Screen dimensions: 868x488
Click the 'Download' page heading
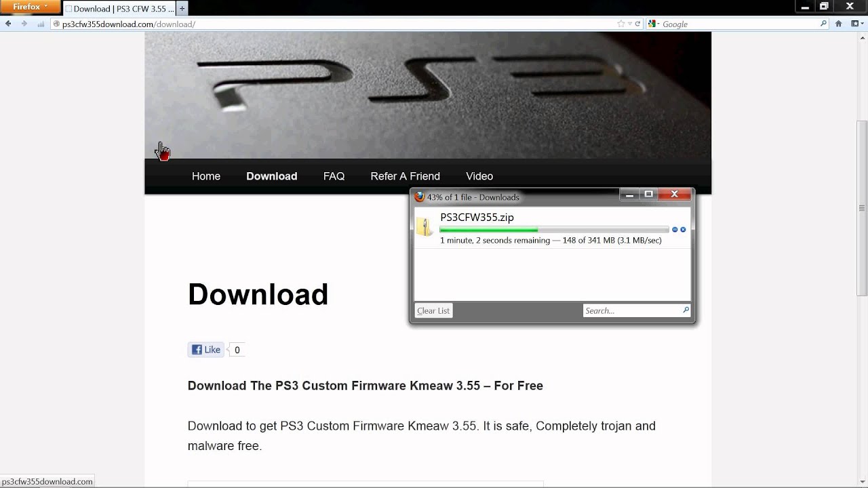pyautogui.click(x=258, y=294)
